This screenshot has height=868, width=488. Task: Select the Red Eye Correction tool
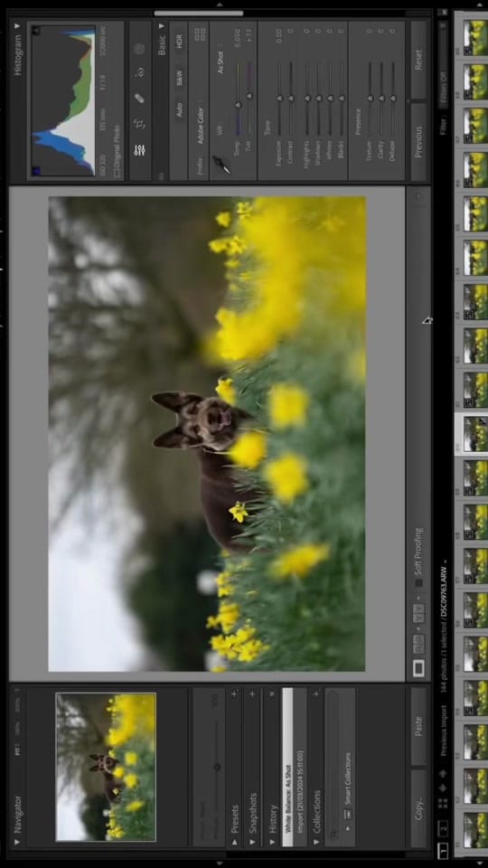[x=139, y=72]
